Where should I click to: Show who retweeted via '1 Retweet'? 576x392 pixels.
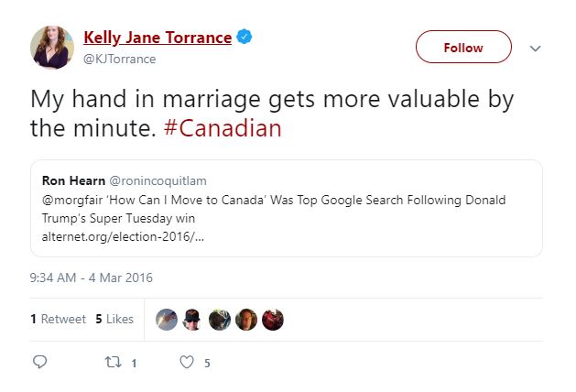[x=58, y=319]
